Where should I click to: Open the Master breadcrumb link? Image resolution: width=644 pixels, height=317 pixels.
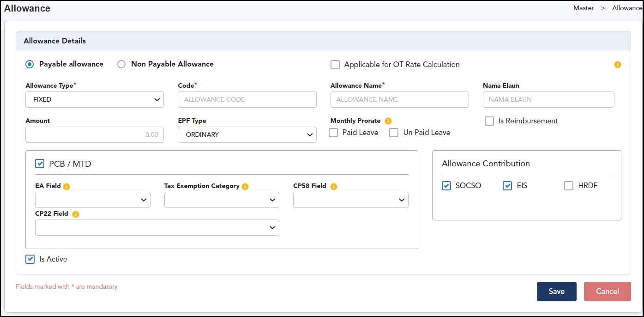pyautogui.click(x=583, y=8)
